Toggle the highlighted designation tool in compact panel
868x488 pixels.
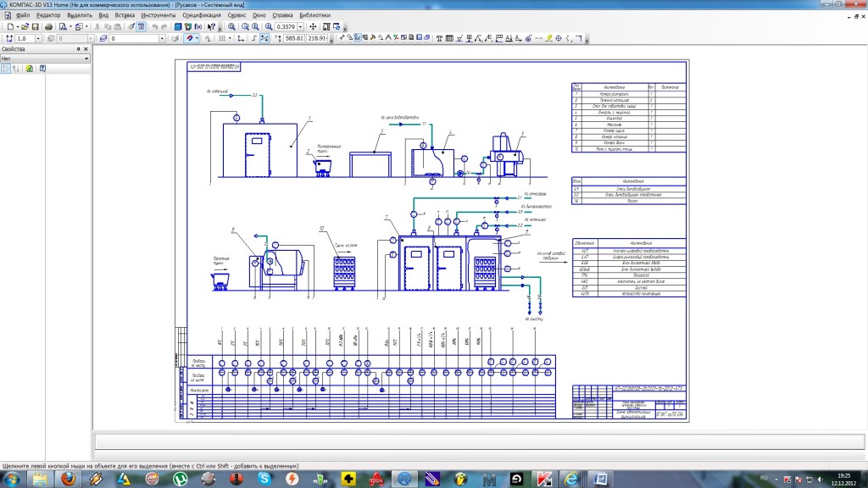358,38
